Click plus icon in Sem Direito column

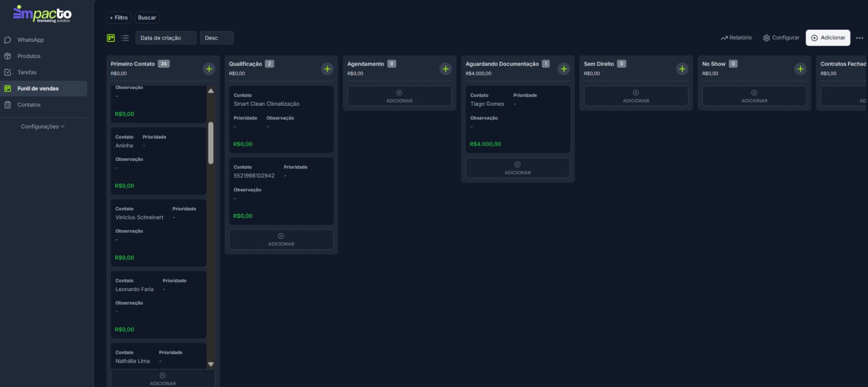[682, 69]
